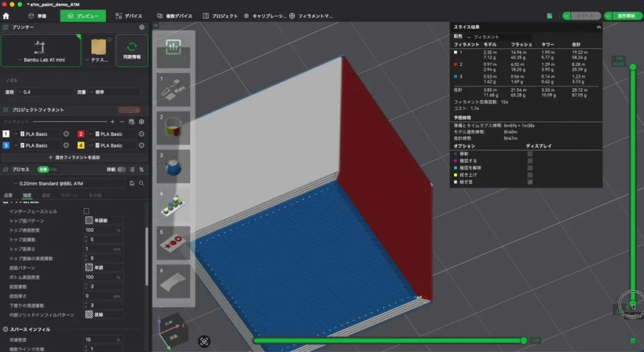Switch process scope global/OBJ toggle
The height and width of the screenshot is (352, 644).
point(48,170)
